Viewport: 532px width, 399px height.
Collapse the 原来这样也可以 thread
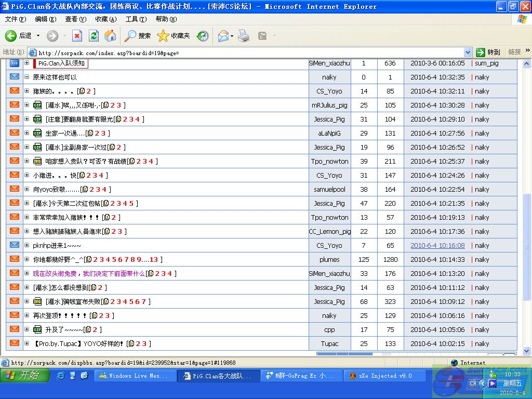coord(27,77)
